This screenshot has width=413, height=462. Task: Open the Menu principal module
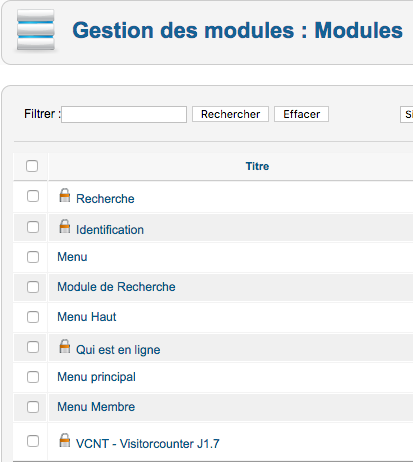pos(96,377)
